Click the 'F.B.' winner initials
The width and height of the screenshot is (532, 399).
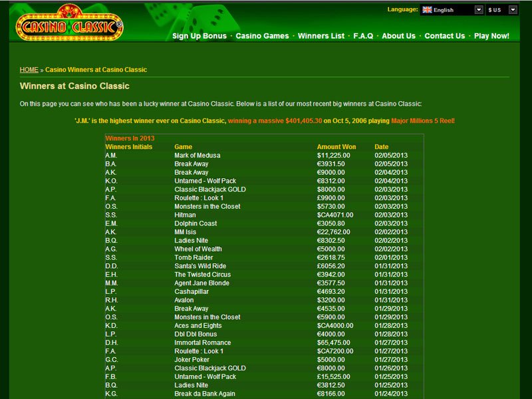tap(110, 376)
